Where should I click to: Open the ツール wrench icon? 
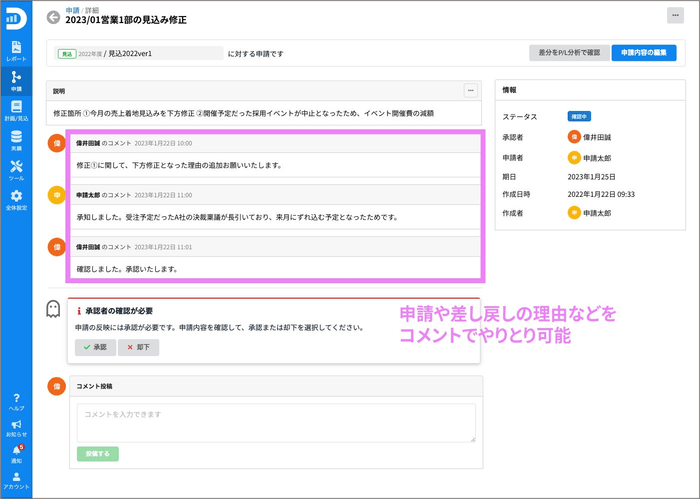point(16,169)
